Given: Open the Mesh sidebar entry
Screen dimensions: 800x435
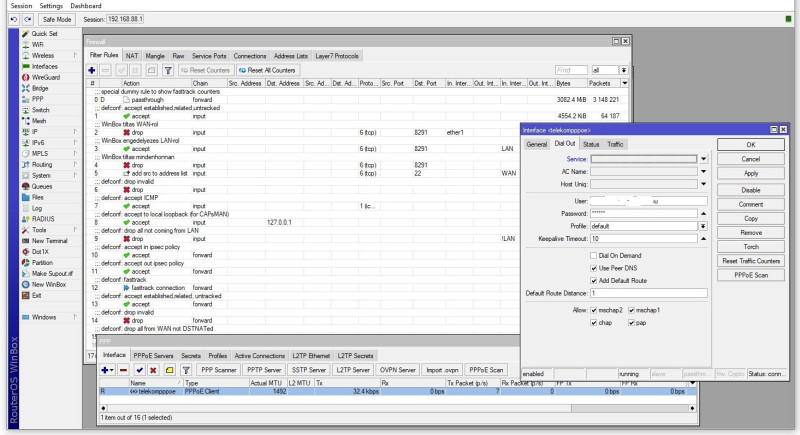Looking at the screenshot, I should 39,121.
